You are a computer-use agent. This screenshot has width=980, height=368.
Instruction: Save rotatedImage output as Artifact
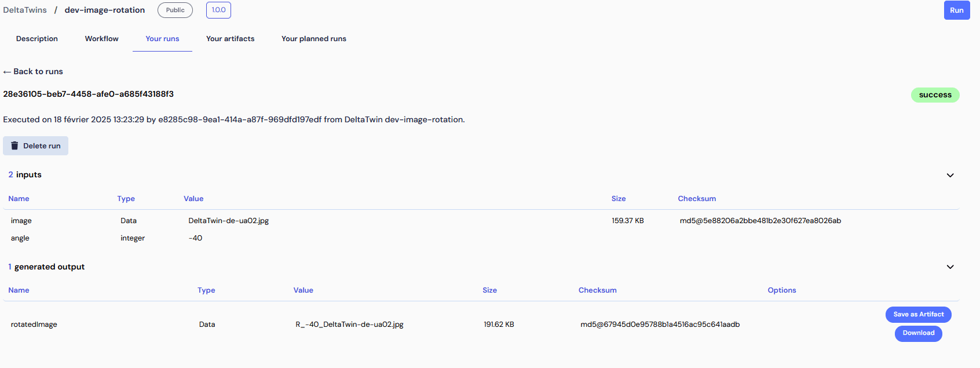(x=918, y=315)
